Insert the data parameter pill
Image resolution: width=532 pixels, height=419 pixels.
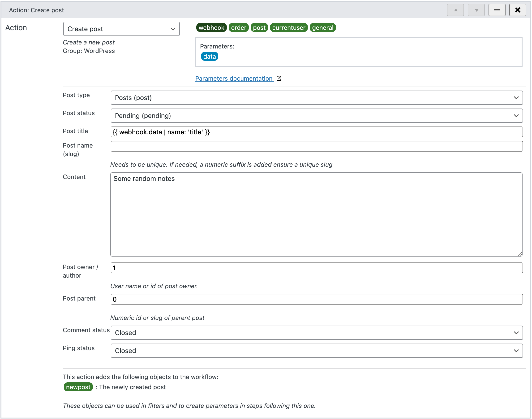click(x=210, y=56)
